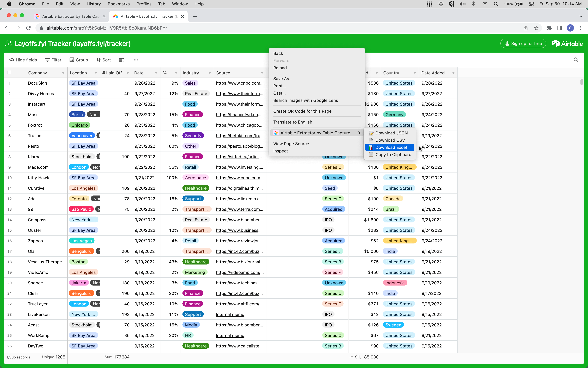588x368 pixels.
Task: Click the site lock icon in address bar
Action: click(41, 28)
